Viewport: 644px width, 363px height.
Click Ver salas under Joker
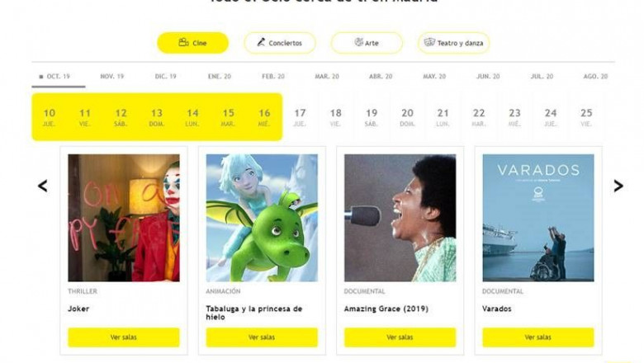124,337
